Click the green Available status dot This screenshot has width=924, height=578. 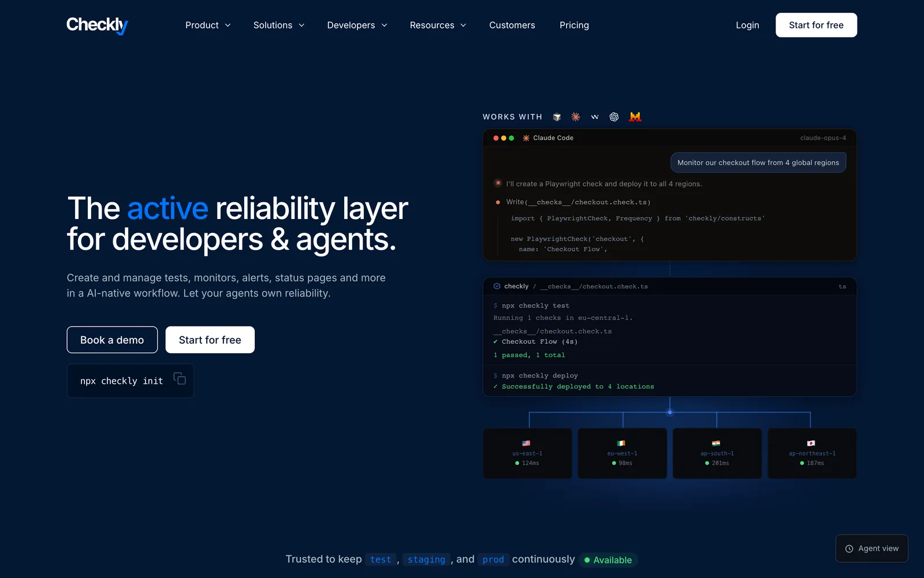tap(587, 560)
